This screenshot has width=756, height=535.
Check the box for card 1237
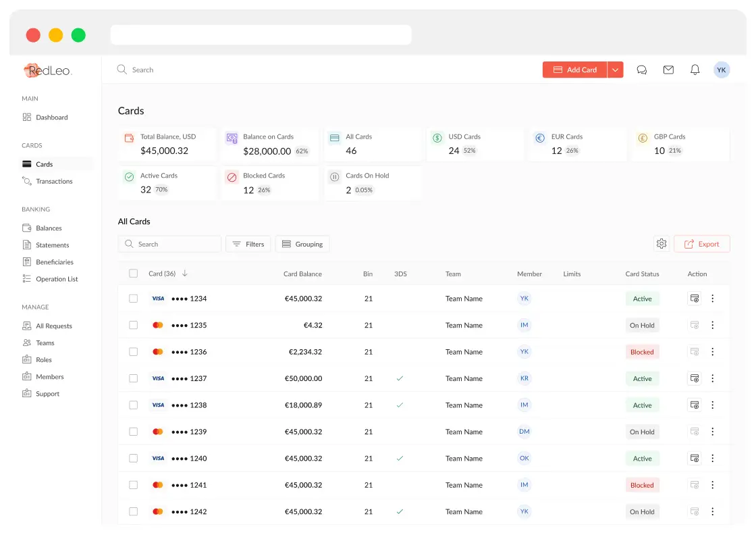tap(134, 378)
